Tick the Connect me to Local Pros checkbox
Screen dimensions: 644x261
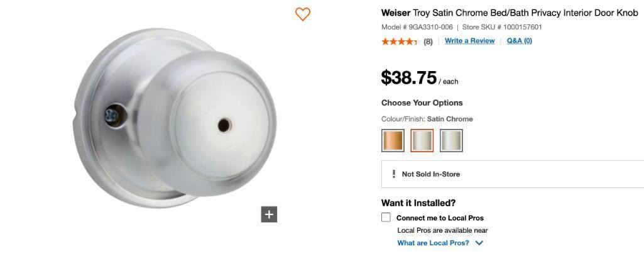coord(386,218)
